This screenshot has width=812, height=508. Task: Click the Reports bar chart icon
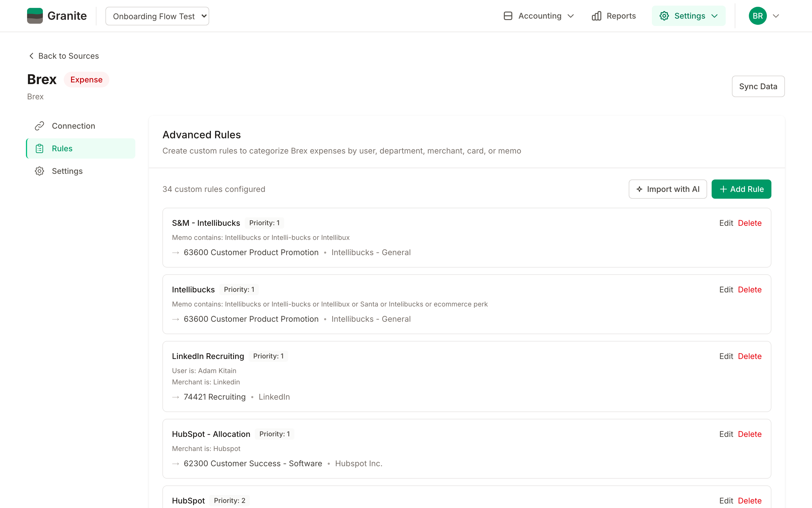tap(596, 16)
